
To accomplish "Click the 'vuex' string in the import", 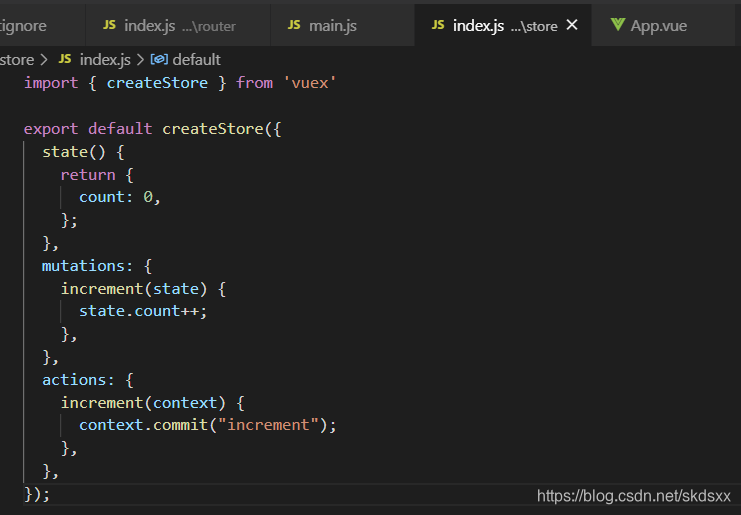I will (310, 83).
